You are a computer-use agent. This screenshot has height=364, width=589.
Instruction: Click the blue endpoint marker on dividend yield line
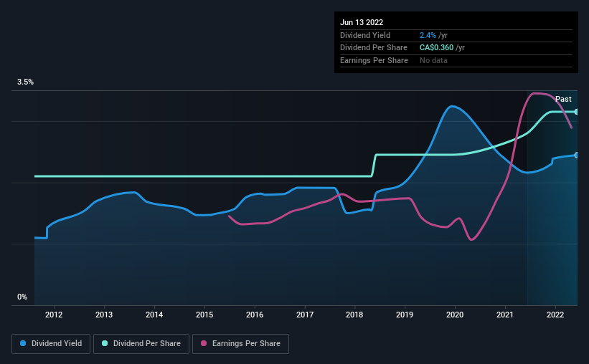tap(577, 155)
